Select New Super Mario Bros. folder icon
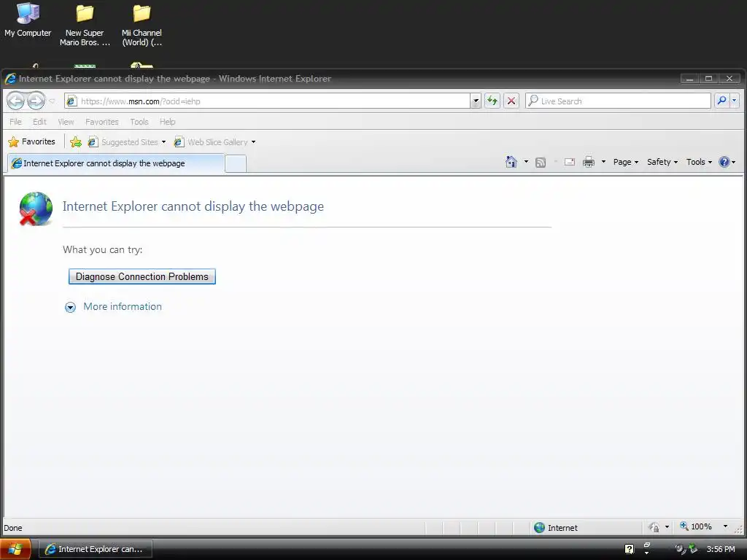 (85, 25)
